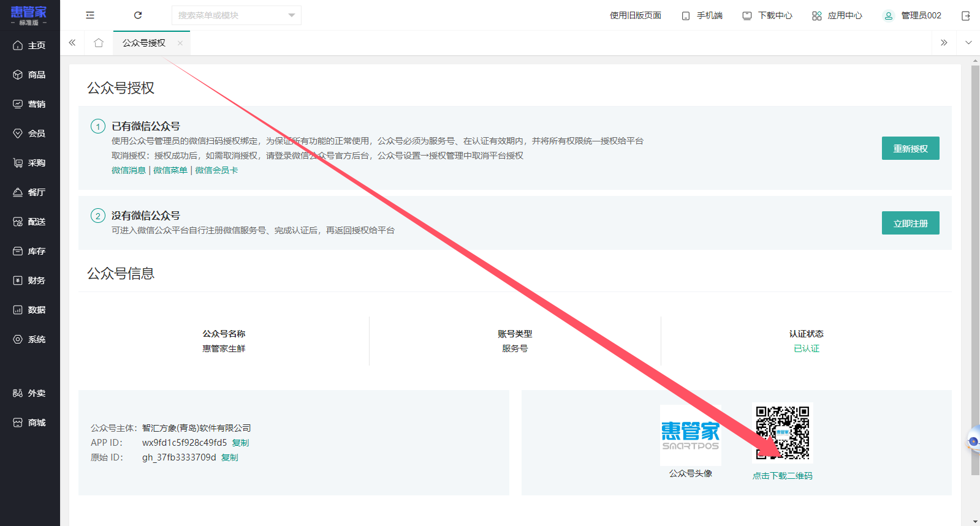This screenshot has height=526, width=980.
Task: Open the 库存 inventory sidebar item
Action: (x=29, y=251)
